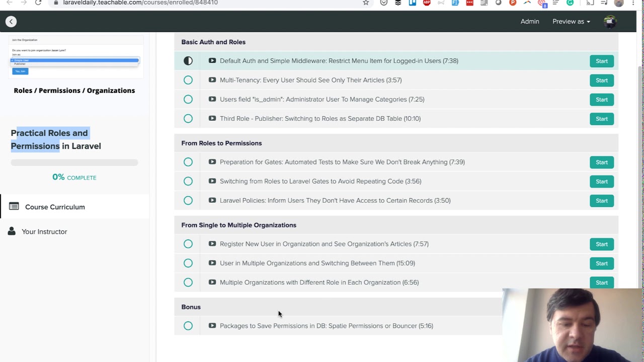The width and height of the screenshot is (644, 362).
Task: Click the course thumbnail image in the sidebar
Action: (x=74, y=57)
